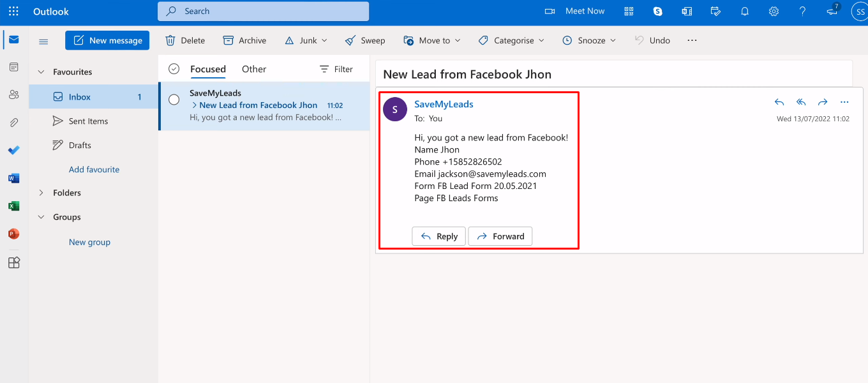The width and height of the screenshot is (868, 383).
Task: Switch to the Focused tab
Action: coord(208,69)
